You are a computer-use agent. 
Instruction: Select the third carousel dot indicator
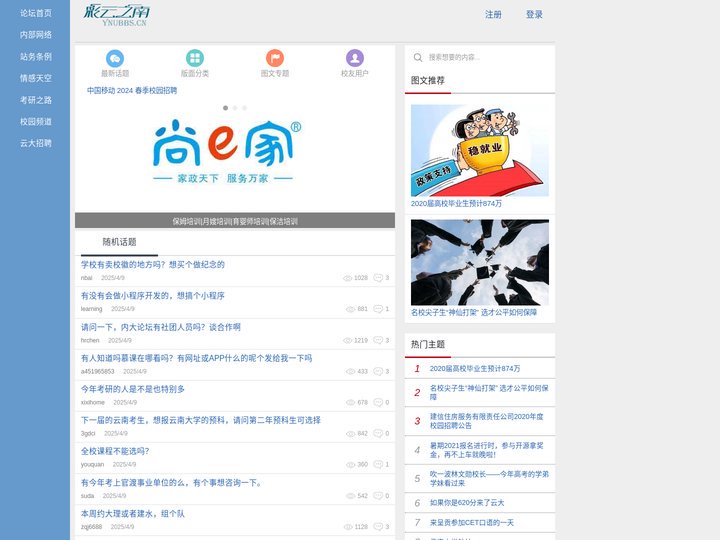pyautogui.click(x=244, y=108)
